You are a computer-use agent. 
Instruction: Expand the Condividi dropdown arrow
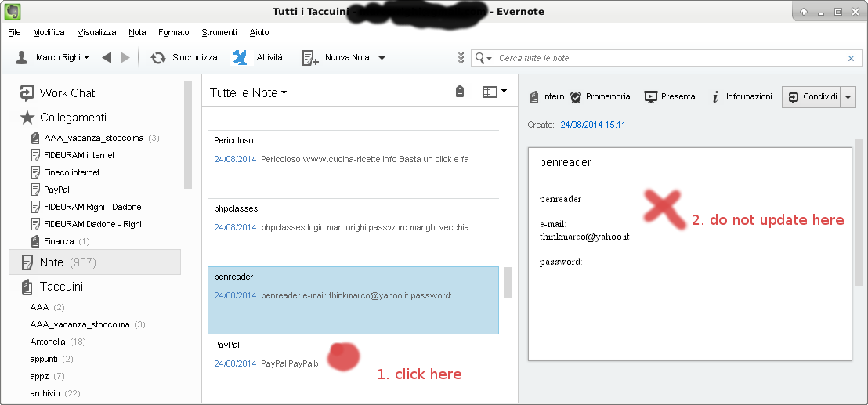coord(848,97)
